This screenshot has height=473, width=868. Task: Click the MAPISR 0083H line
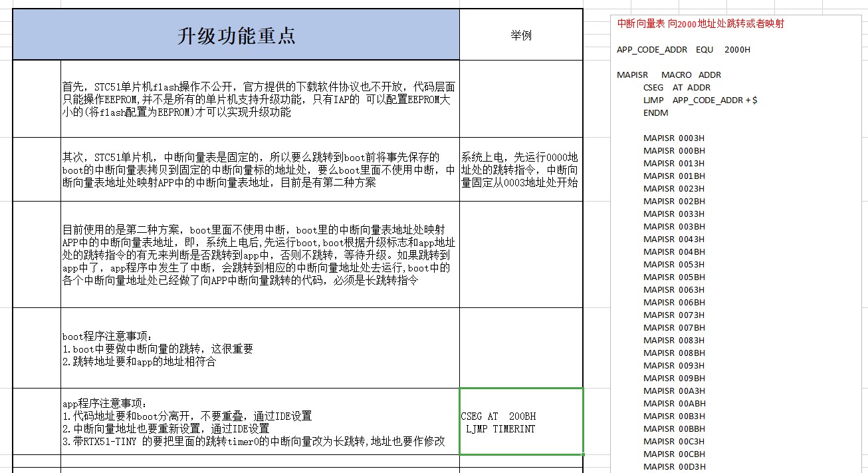tap(674, 340)
